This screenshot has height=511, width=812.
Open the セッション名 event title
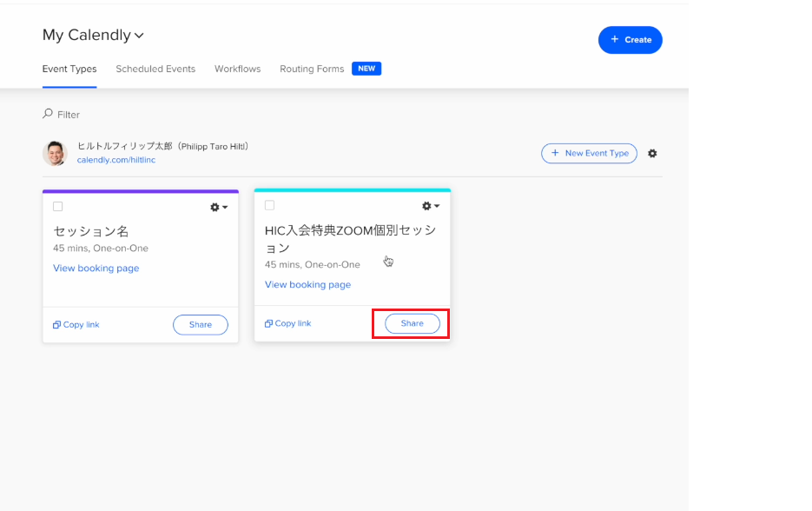coord(90,231)
